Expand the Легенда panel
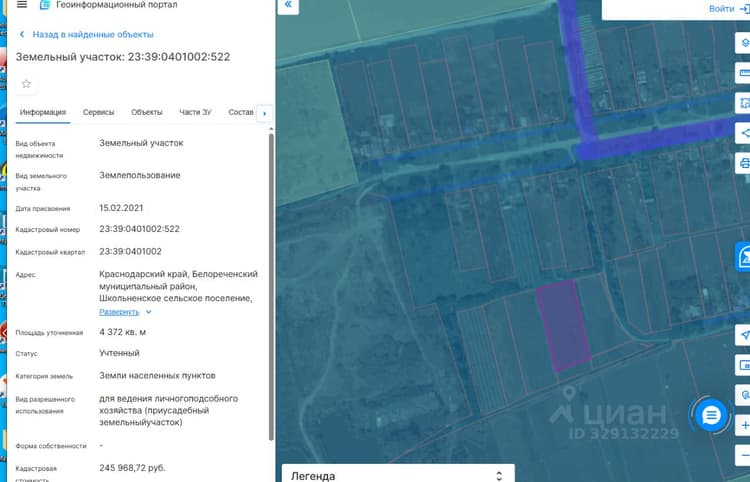 (398, 475)
